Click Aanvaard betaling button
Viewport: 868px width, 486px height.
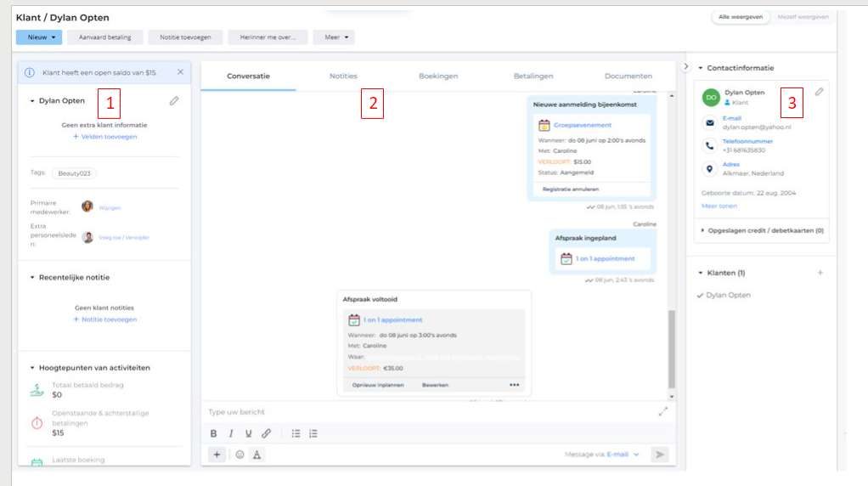pos(104,37)
